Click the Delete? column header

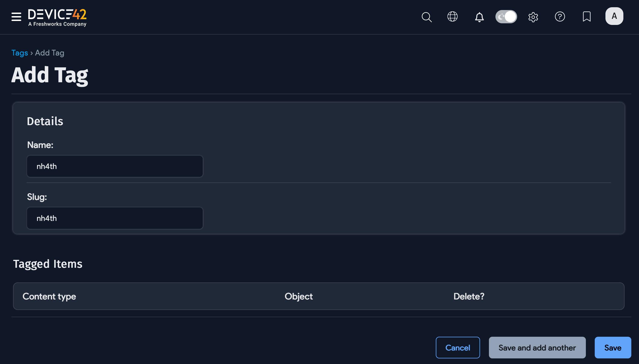pos(469,296)
